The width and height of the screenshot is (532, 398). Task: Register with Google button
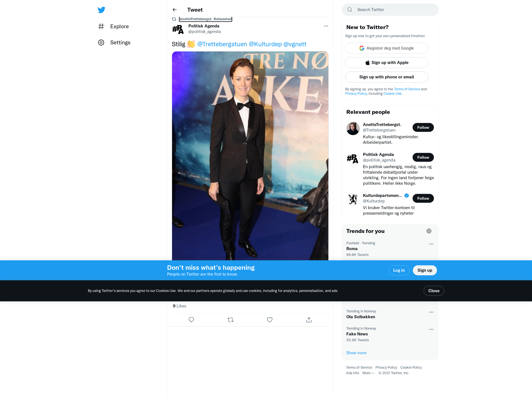coord(387,48)
